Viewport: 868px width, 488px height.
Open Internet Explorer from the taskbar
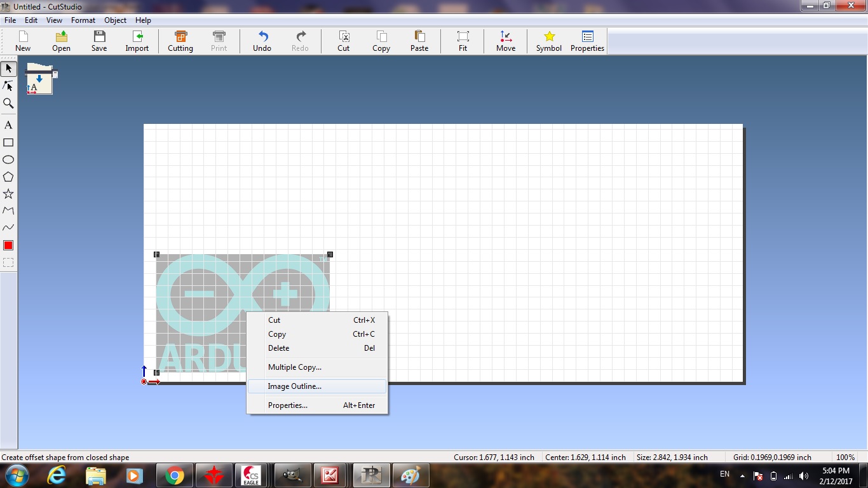coord(57,475)
